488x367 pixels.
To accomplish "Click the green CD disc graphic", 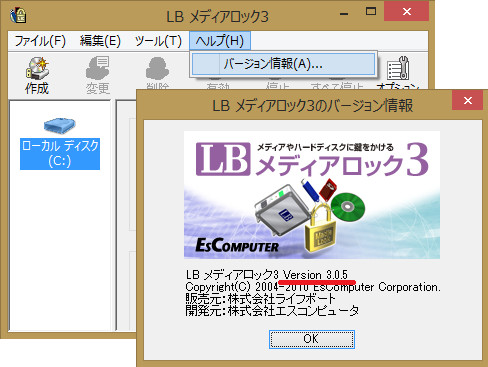I will (348, 207).
